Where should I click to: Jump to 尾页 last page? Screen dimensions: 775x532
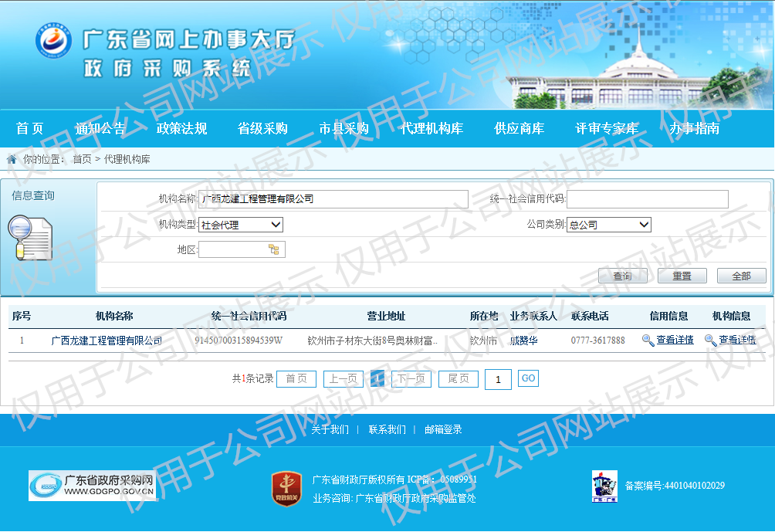pyautogui.click(x=459, y=378)
